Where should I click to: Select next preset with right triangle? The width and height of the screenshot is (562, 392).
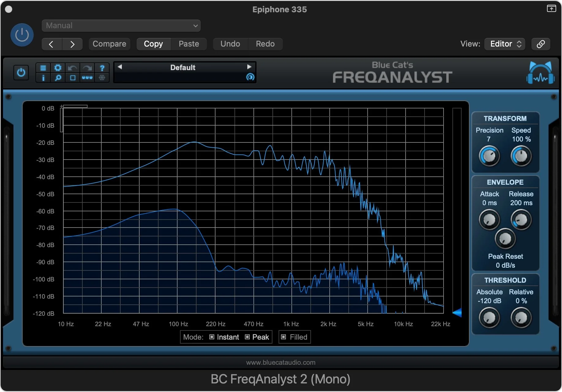point(249,67)
